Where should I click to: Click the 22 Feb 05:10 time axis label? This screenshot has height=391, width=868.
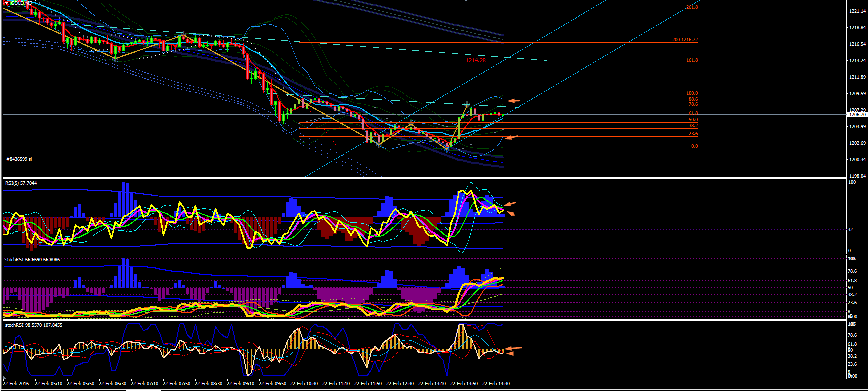[x=49, y=384]
